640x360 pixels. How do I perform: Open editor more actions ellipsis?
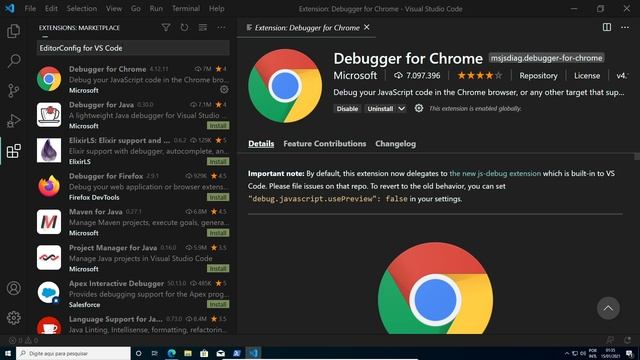(x=625, y=27)
